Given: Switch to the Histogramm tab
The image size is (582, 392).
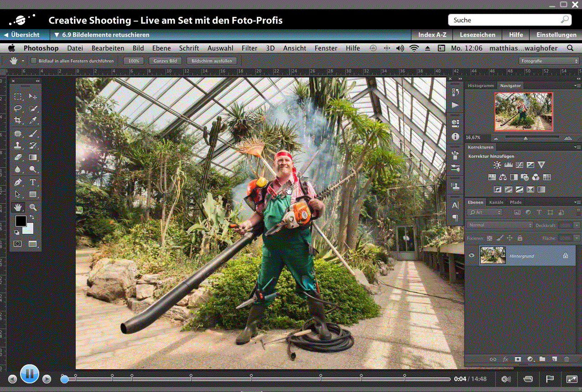Looking at the screenshot, I should [x=481, y=86].
